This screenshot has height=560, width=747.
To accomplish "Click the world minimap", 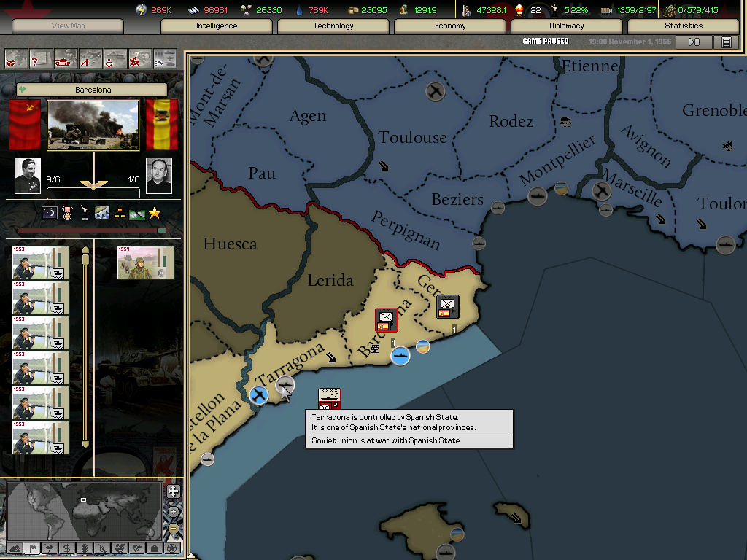I will click(x=84, y=510).
